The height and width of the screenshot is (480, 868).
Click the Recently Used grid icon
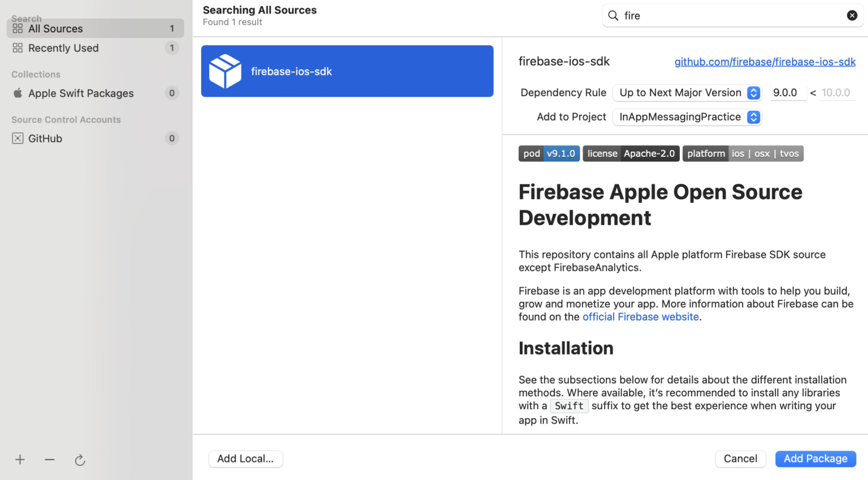(17, 47)
